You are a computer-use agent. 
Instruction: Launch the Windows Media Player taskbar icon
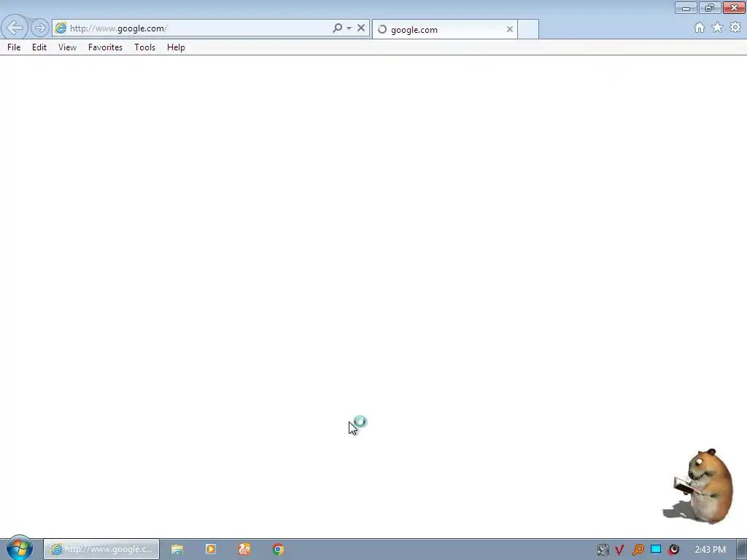[x=211, y=550]
